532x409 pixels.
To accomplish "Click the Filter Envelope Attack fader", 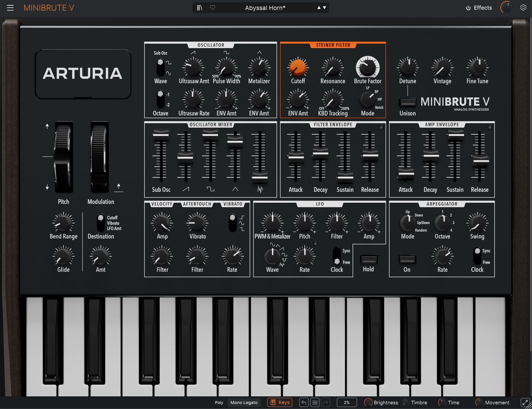I will click(296, 157).
